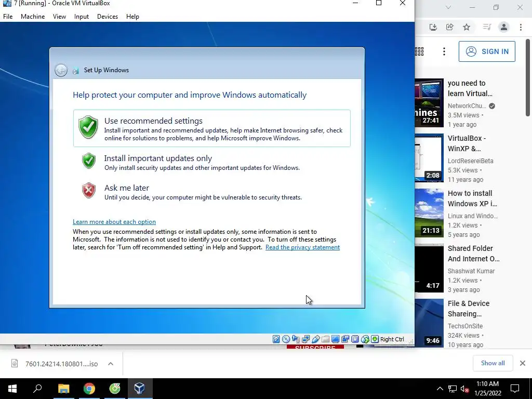Open File & Device Shareing video title
The width and height of the screenshot is (532, 399).
(x=469, y=309)
